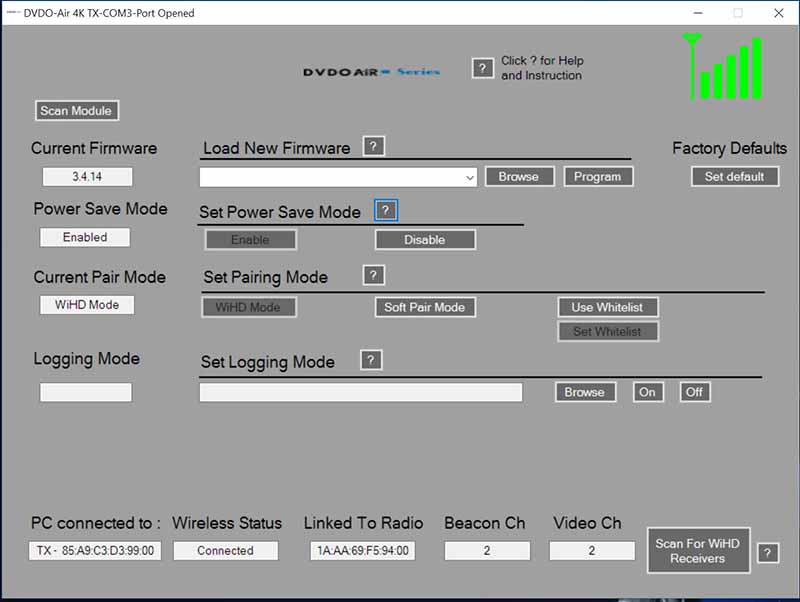Click the Use Whitelist button

point(608,307)
